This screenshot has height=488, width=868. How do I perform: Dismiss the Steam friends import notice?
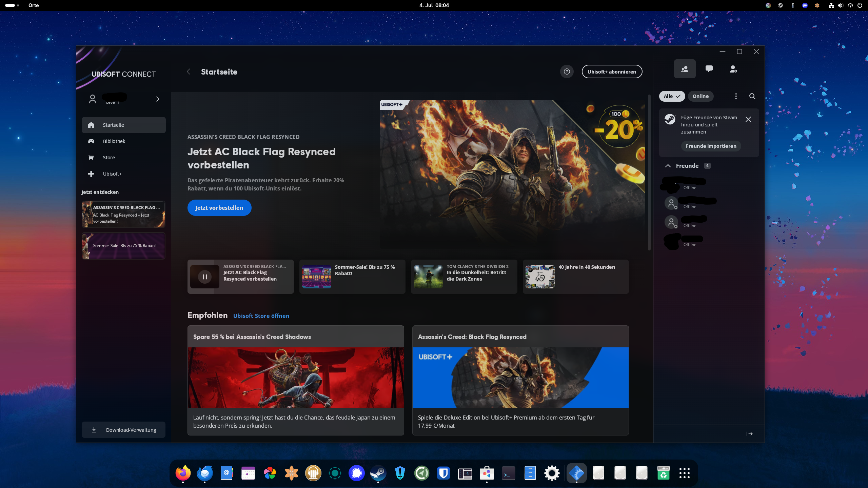click(748, 119)
